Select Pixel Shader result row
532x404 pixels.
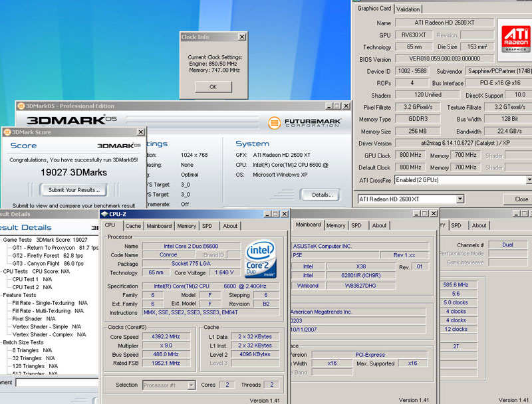[34, 318]
